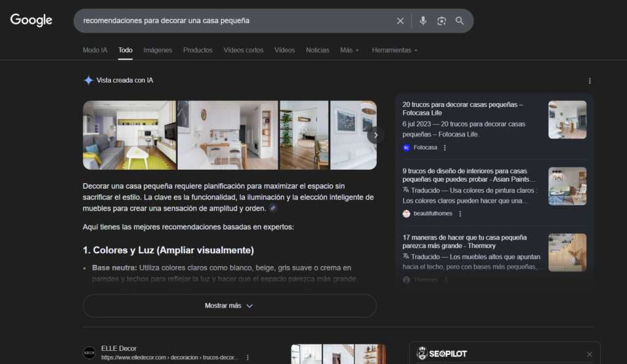The height and width of the screenshot is (364, 627).
Task: Click ELLE Decor result image preview
Action: (338, 354)
